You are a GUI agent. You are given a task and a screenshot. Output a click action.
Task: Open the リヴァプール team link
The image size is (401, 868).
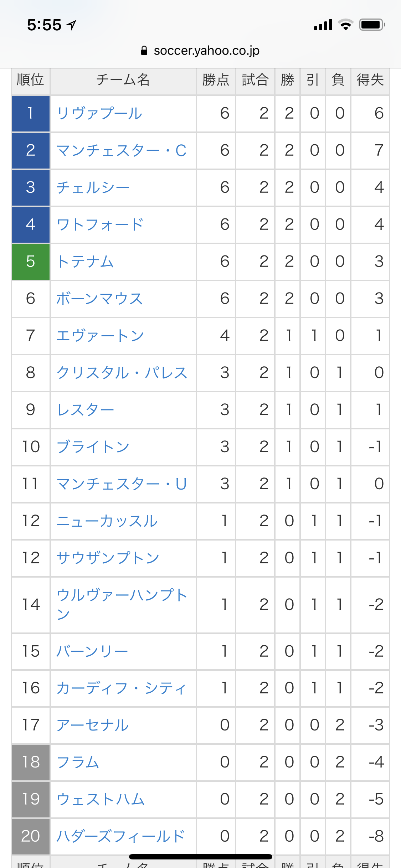click(x=99, y=114)
